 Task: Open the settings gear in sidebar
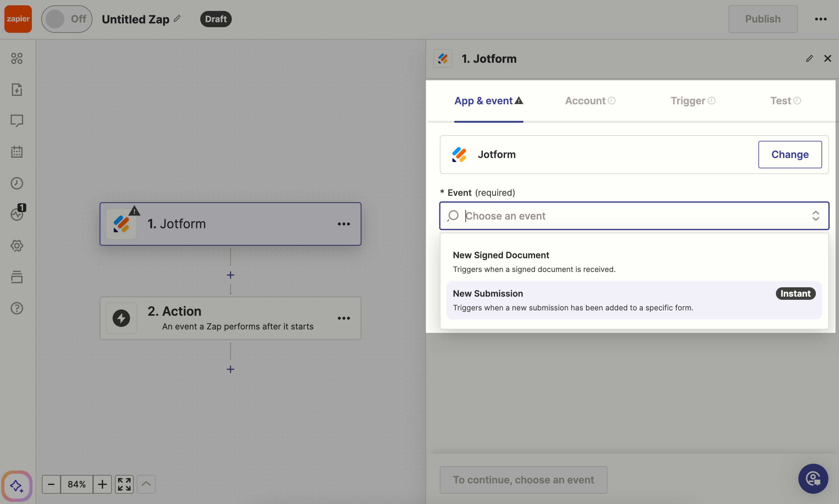click(x=17, y=245)
